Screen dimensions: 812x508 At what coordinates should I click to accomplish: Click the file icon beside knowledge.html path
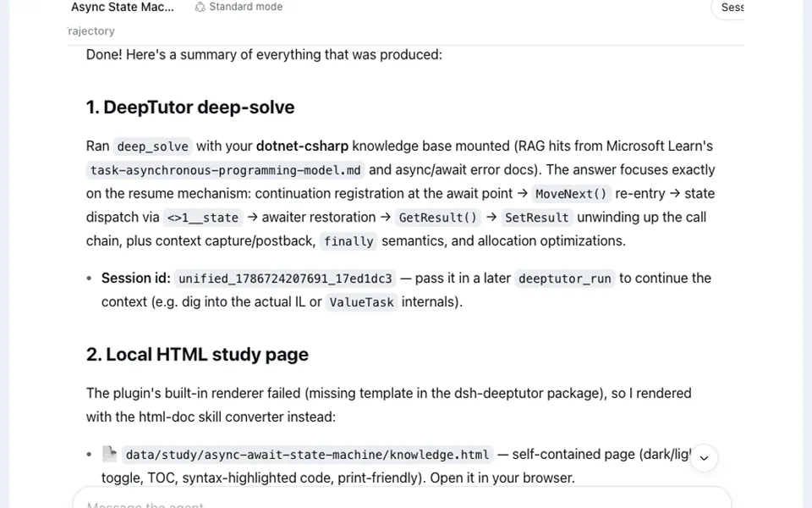tap(110, 454)
